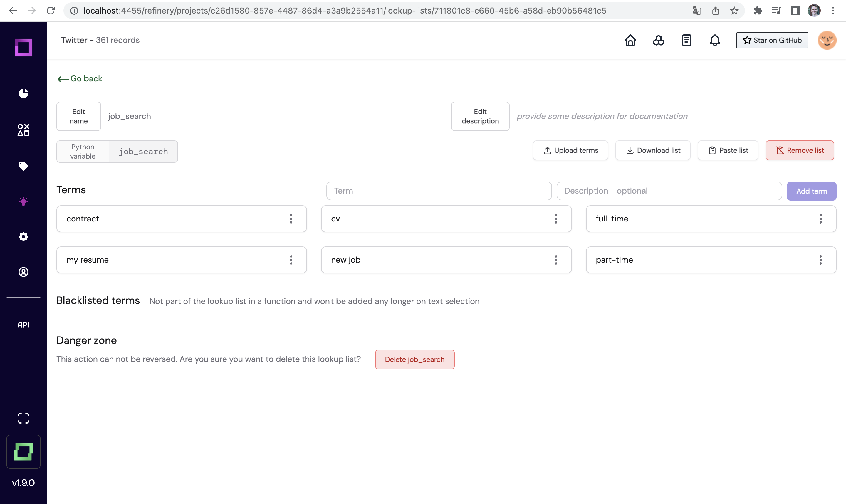Open the API sidebar item

pos(23,325)
